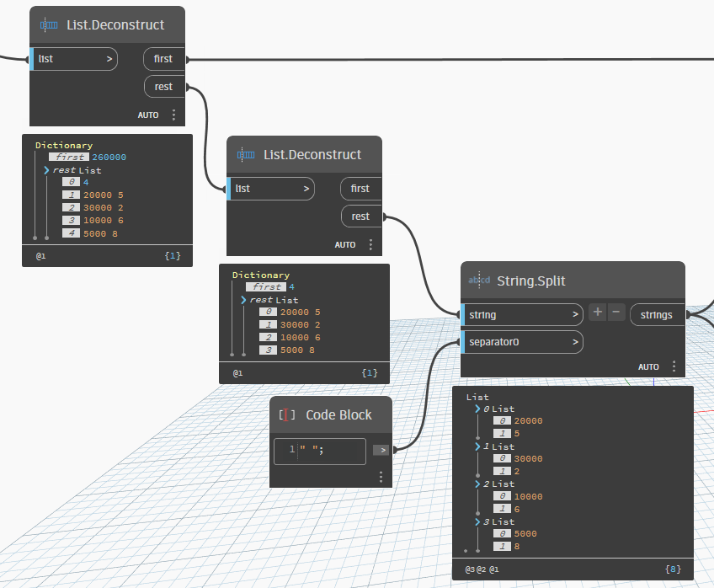Select value 10000 in String.Split preview
714x588 pixels.
click(x=528, y=496)
